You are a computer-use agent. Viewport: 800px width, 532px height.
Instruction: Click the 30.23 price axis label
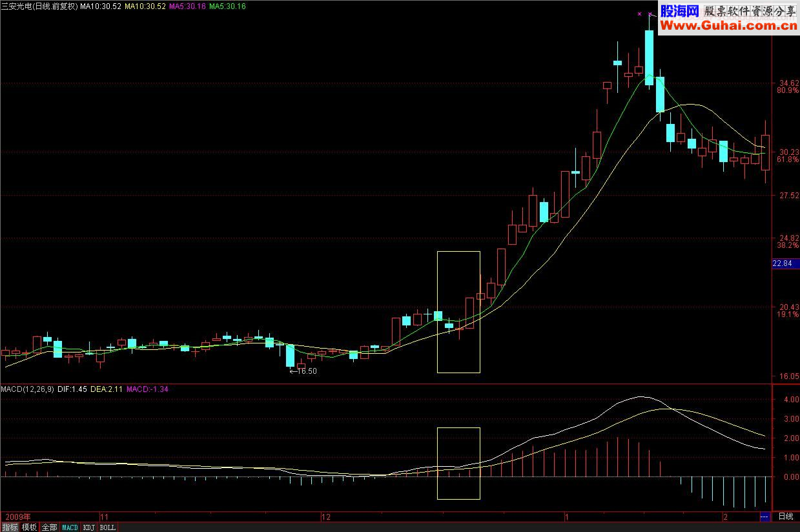(x=789, y=152)
